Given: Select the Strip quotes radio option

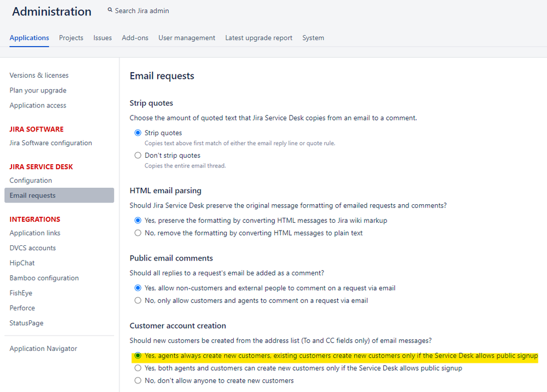Looking at the screenshot, I should [x=138, y=133].
